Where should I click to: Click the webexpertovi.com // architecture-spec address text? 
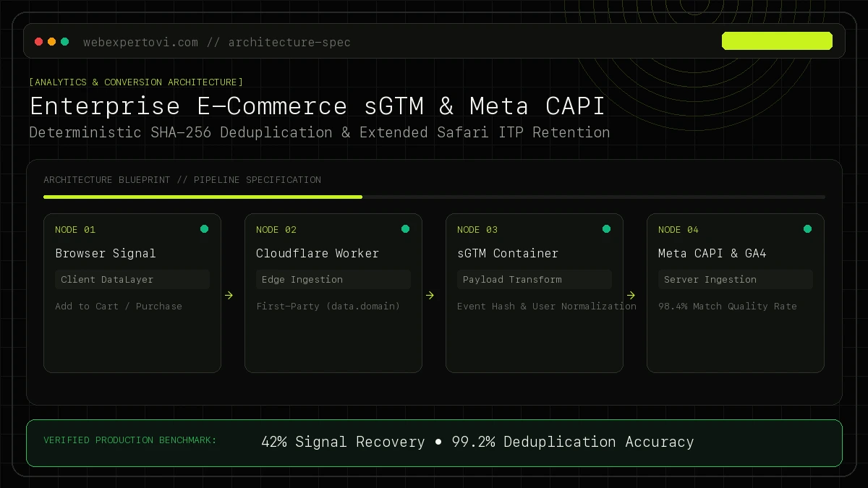point(217,42)
